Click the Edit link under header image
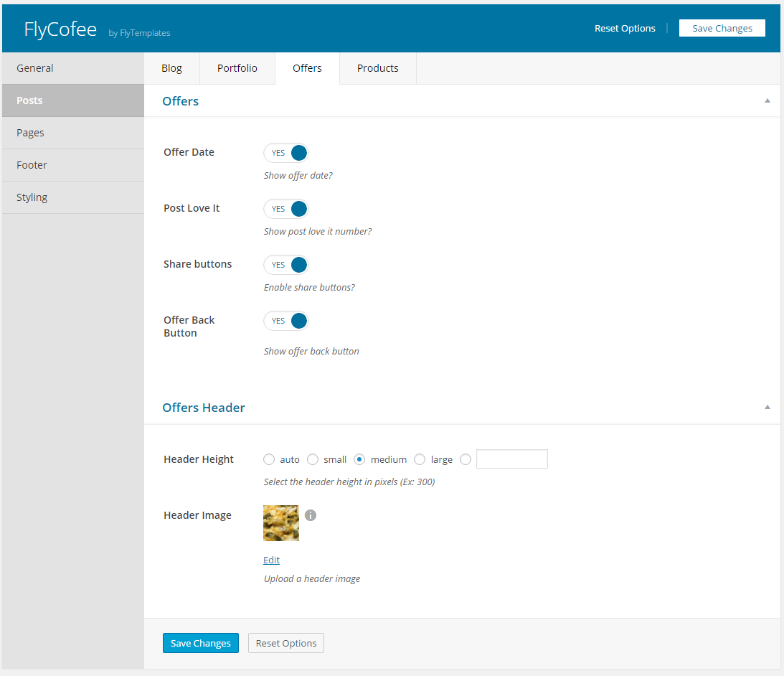 pyautogui.click(x=271, y=560)
